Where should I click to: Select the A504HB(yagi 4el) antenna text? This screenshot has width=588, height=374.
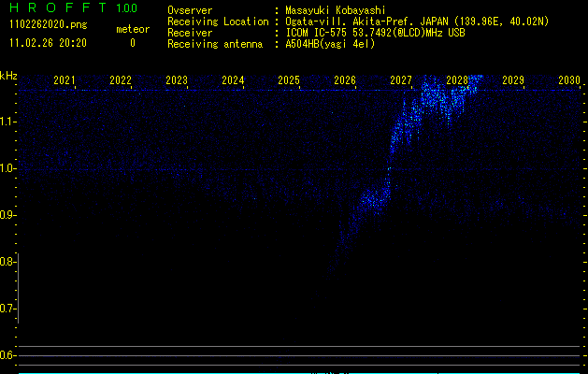click(x=330, y=44)
